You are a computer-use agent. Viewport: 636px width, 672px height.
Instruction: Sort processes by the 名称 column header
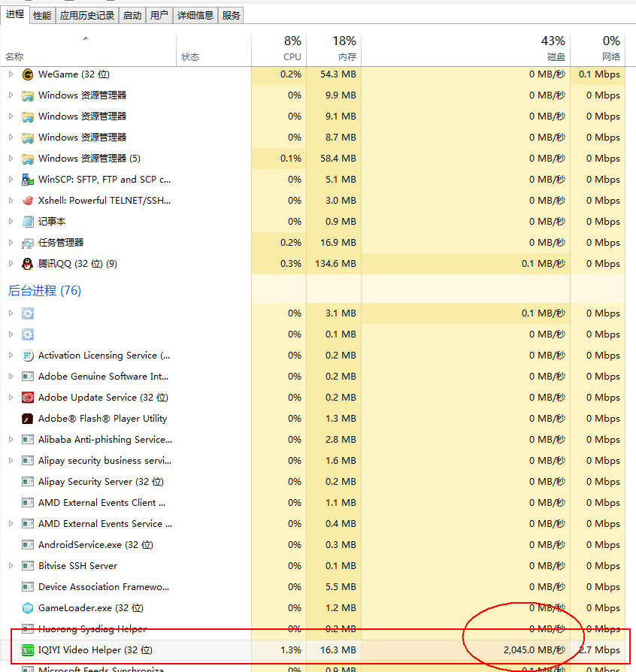coord(88,50)
